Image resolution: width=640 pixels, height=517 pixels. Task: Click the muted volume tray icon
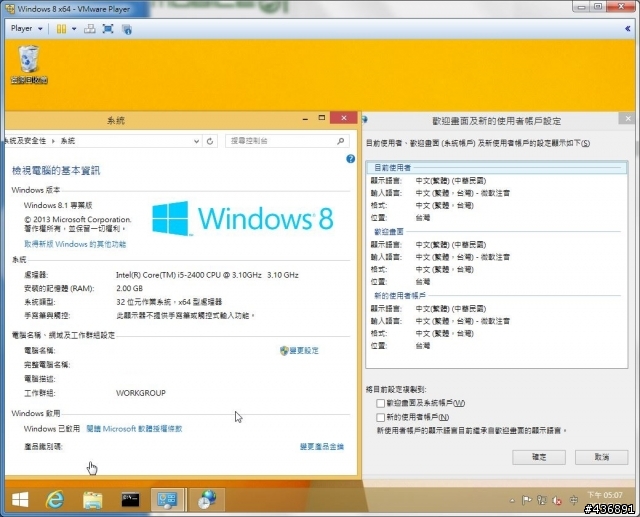557,500
